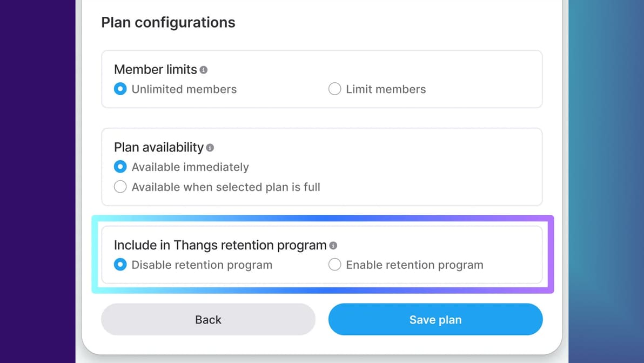This screenshot has height=363, width=644.
Task: Click the 'Unlimited members' label text
Action: (184, 90)
